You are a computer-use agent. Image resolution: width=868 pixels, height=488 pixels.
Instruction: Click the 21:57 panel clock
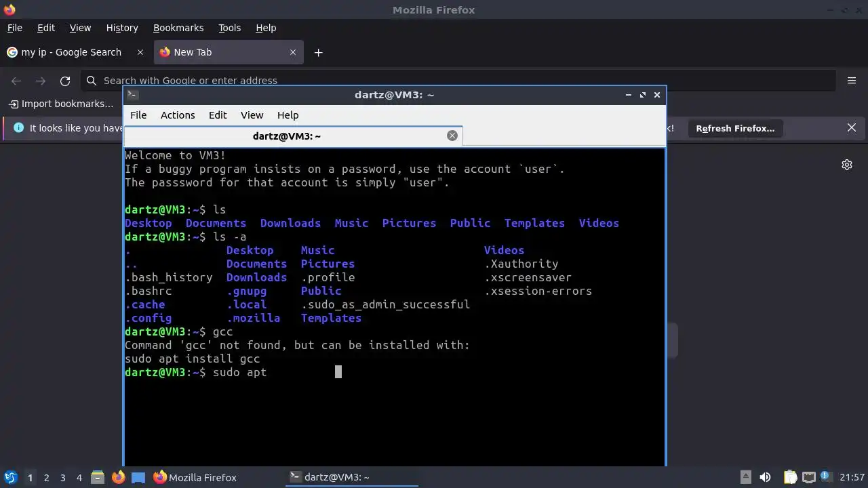852,477
